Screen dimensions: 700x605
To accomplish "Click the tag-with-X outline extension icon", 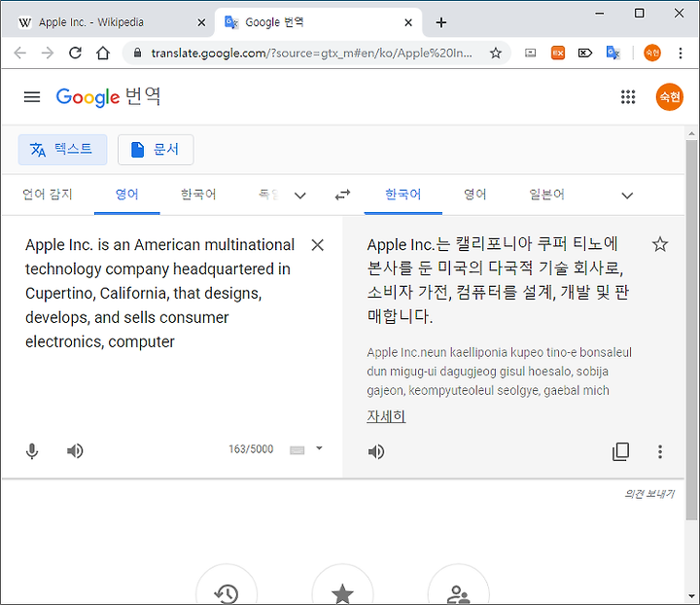I will tap(585, 53).
